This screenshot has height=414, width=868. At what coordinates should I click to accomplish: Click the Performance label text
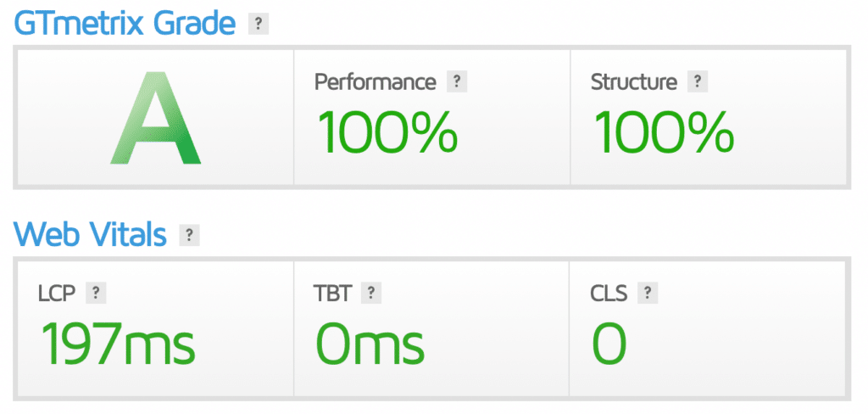click(375, 82)
